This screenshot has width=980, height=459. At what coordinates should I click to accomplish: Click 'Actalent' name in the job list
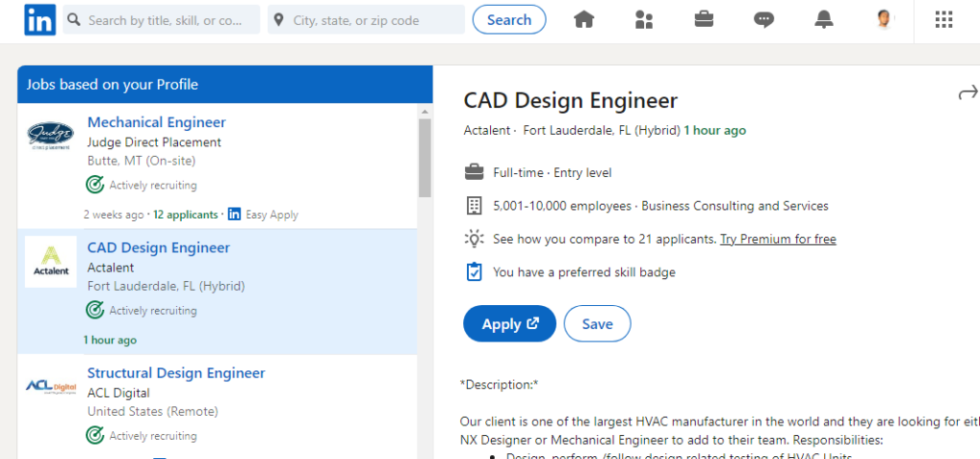tap(111, 268)
